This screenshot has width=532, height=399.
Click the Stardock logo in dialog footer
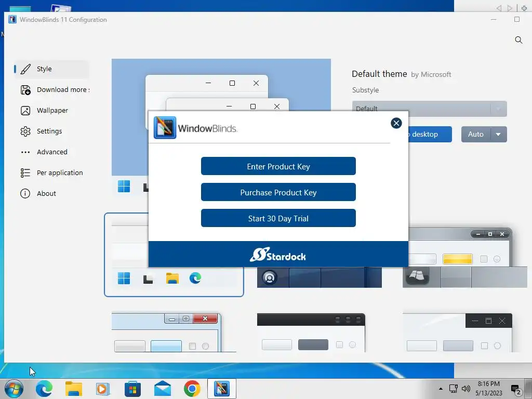278,255
